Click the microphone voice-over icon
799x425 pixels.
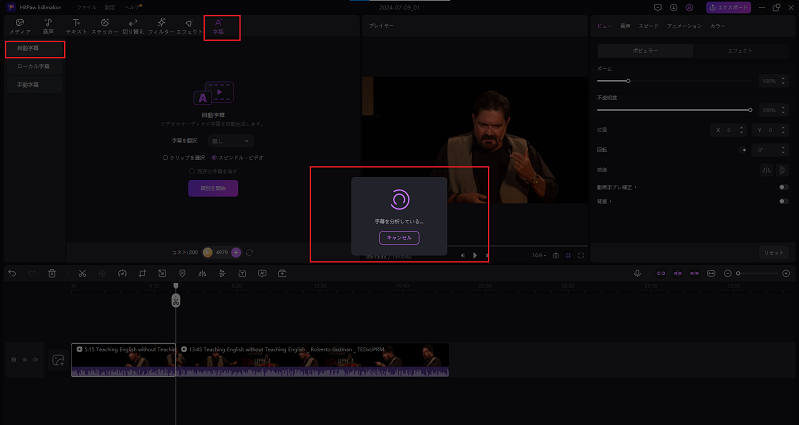(x=637, y=273)
